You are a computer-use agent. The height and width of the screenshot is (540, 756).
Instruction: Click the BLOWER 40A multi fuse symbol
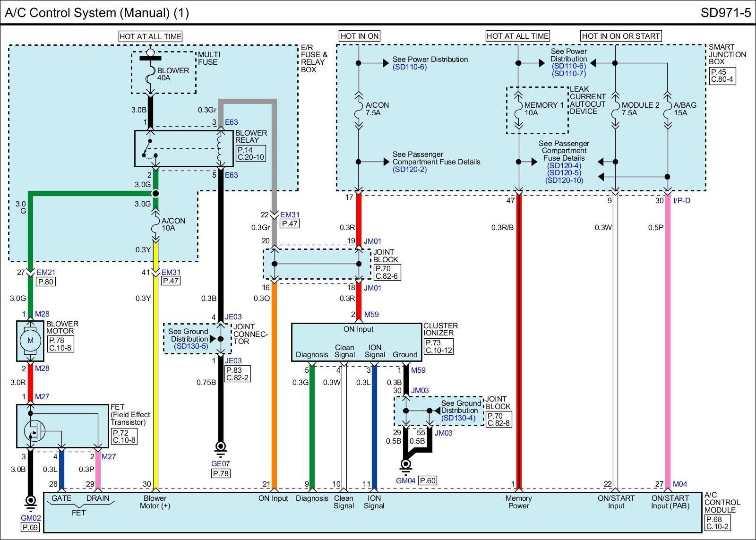[x=150, y=74]
